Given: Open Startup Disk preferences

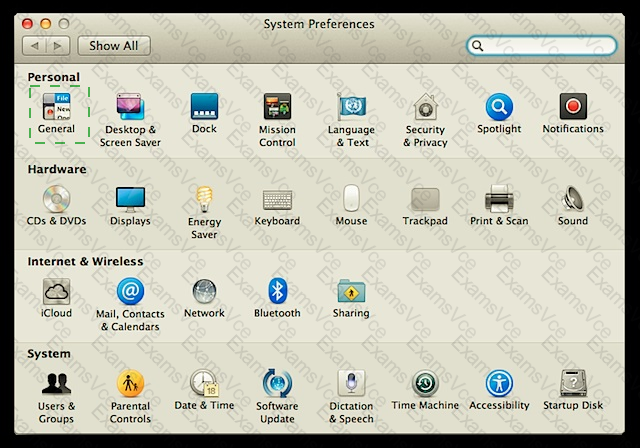Looking at the screenshot, I should pyautogui.click(x=573, y=384).
